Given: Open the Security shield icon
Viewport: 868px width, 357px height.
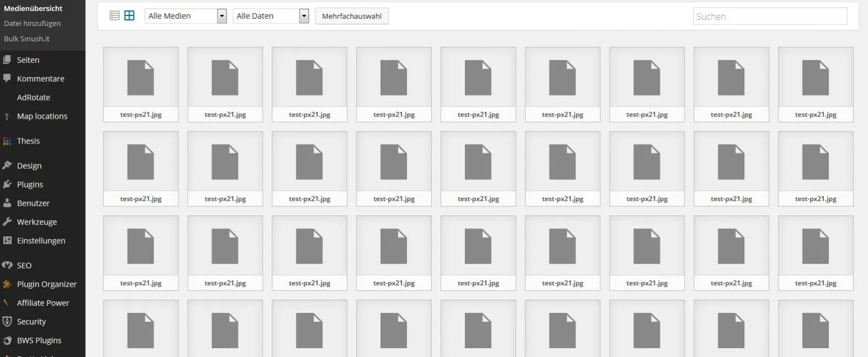Looking at the screenshot, I should pos(7,322).
